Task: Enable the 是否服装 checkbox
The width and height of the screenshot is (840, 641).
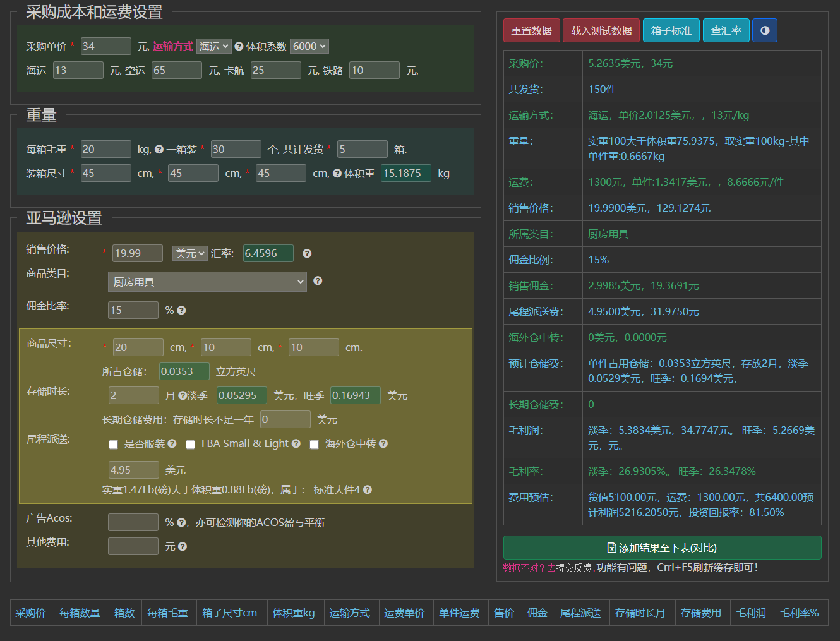Action: point(113,445)
